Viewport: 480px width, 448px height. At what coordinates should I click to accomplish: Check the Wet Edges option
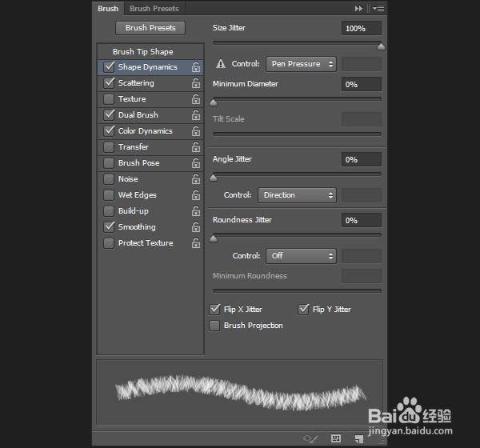point(109,194)
